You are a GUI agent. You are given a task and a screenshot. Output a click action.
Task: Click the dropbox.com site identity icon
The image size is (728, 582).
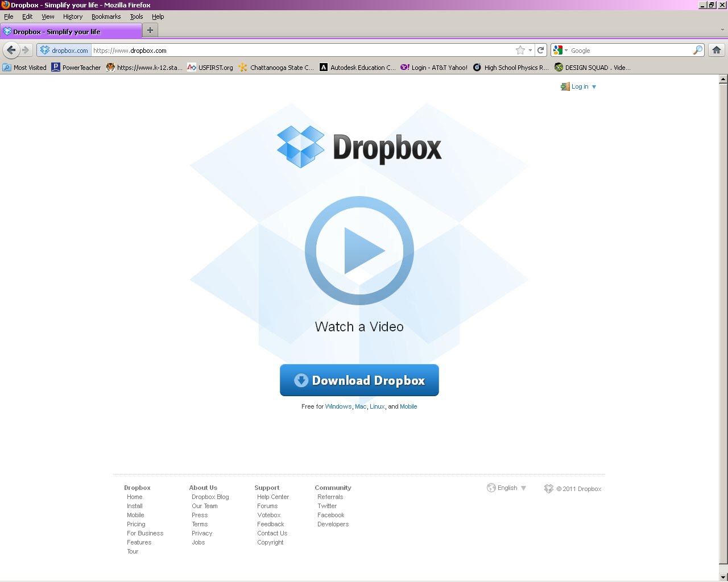(64, 50)
